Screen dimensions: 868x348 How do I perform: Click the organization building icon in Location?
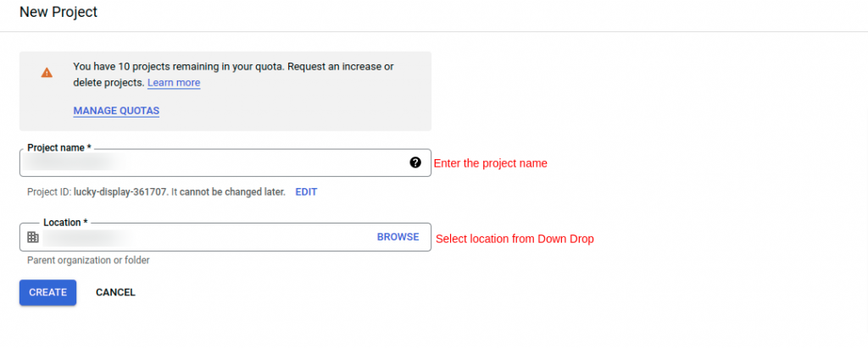tap(33, 237)
